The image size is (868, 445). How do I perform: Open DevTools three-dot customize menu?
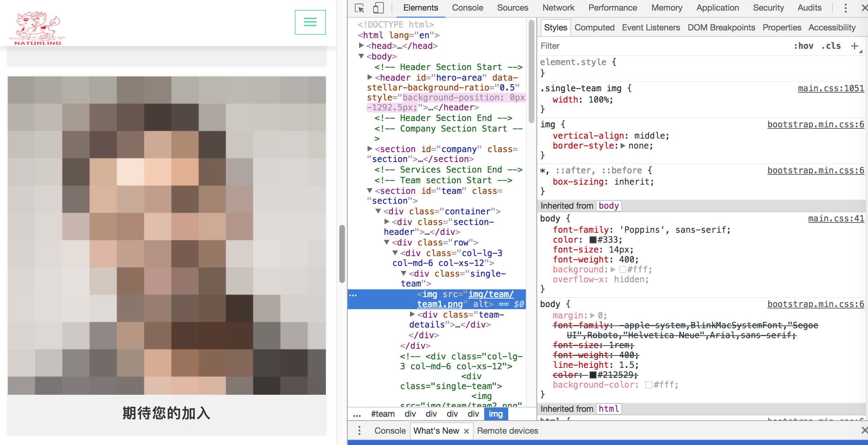[845, 8]
